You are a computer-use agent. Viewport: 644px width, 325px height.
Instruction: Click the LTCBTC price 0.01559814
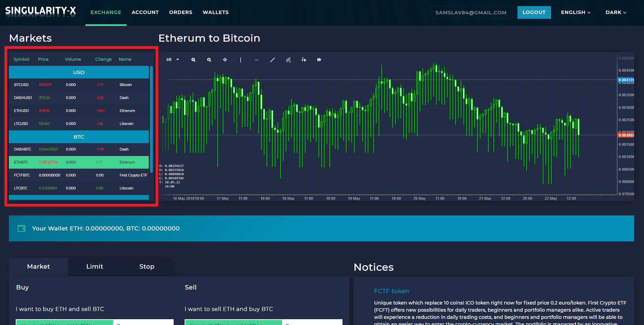click(x=48, y=188)
